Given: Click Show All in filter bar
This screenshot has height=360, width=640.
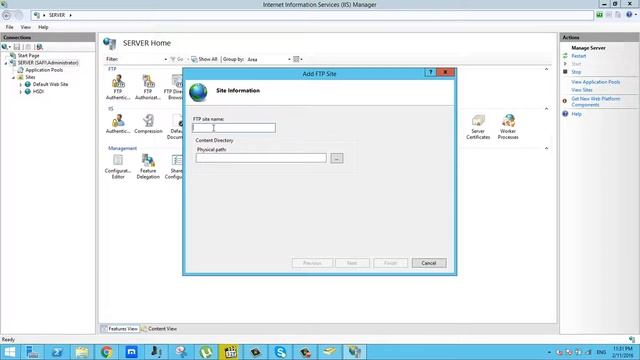Looking at the screenshot, I should [204, 60].
